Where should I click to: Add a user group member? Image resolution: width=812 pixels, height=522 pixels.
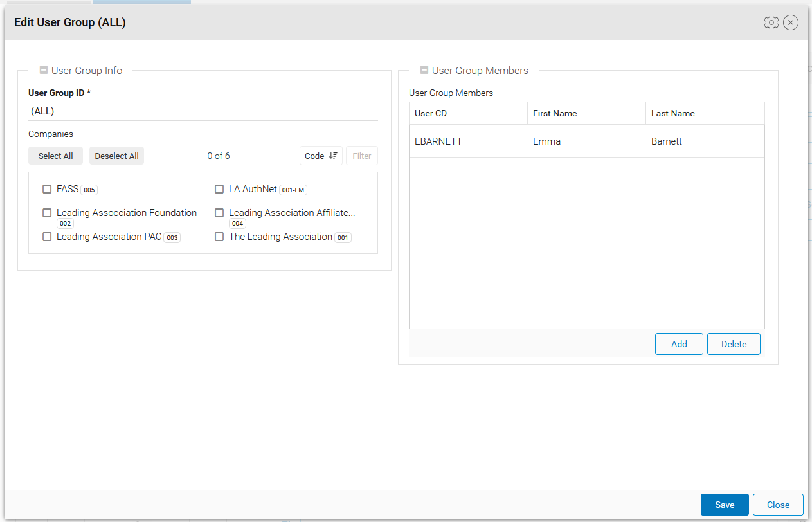(679, 344)
